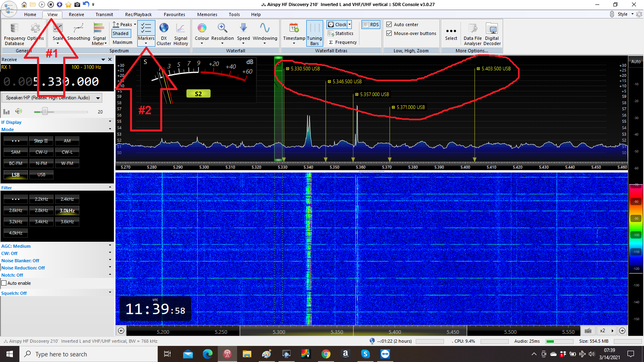Image resolution: width=644 pixels, height=362 pixels.
Task: Click the speaker volume slider
Action: click(45, 111)
